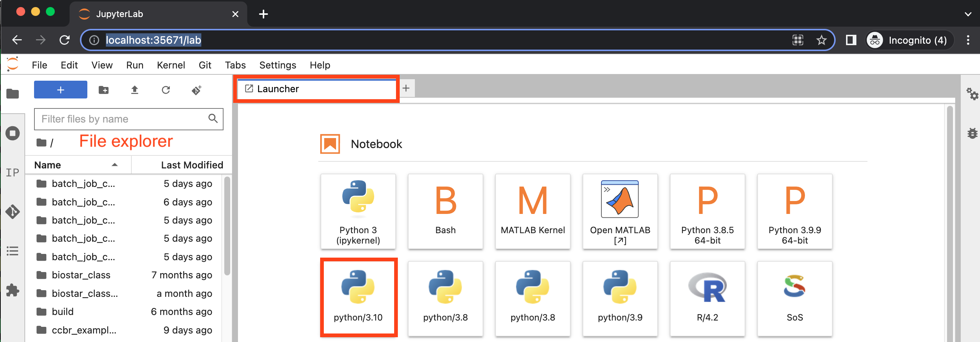
Task: Click the blue new launcher button
Action: coord(60,90)
